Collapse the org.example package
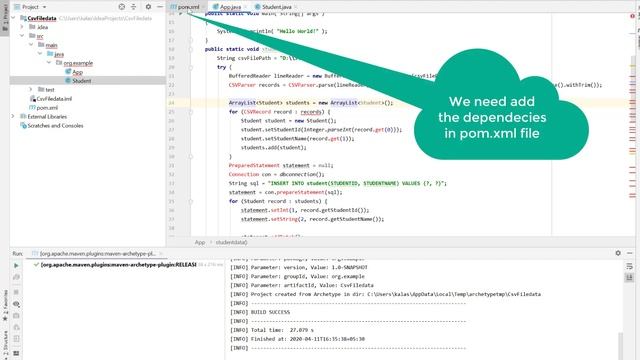 [49, 63]
